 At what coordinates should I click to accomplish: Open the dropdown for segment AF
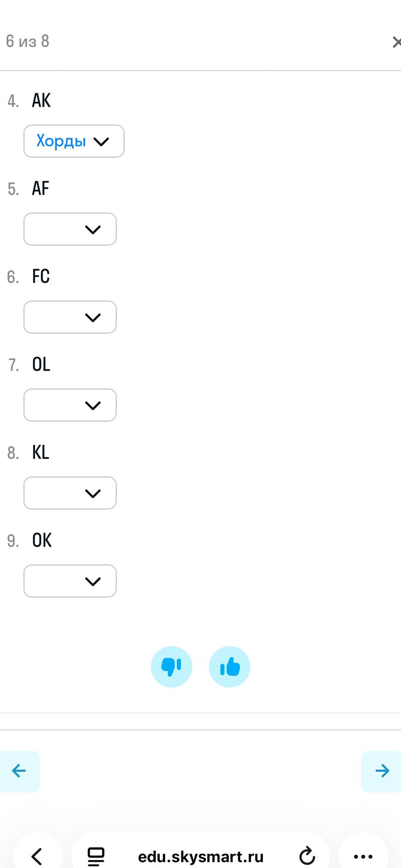click(70, 229)
